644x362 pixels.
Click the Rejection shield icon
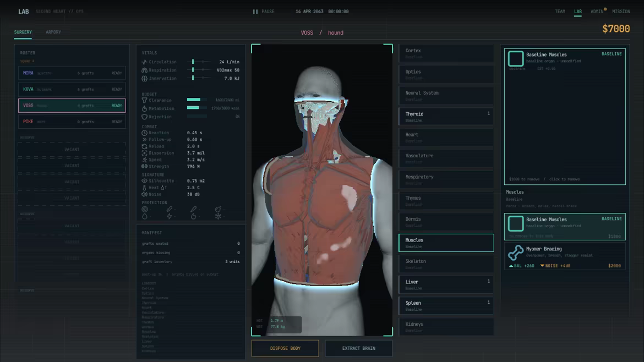(144, 117)
